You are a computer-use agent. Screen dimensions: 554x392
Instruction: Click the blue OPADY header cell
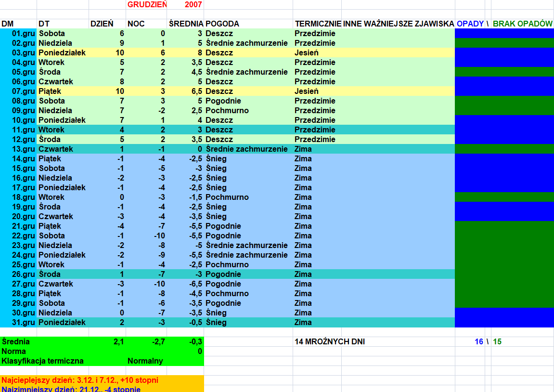point(470,24)
